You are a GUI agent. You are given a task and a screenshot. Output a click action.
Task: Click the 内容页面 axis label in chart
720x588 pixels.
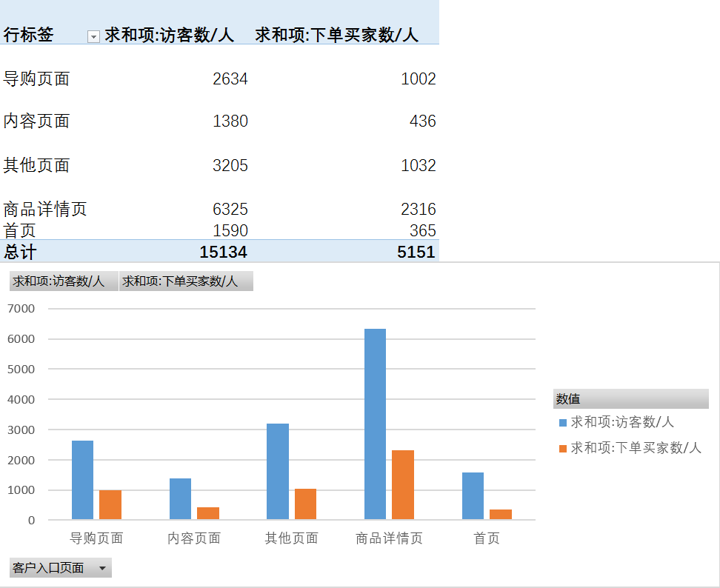pyautogui.click(x=194, y=538)
